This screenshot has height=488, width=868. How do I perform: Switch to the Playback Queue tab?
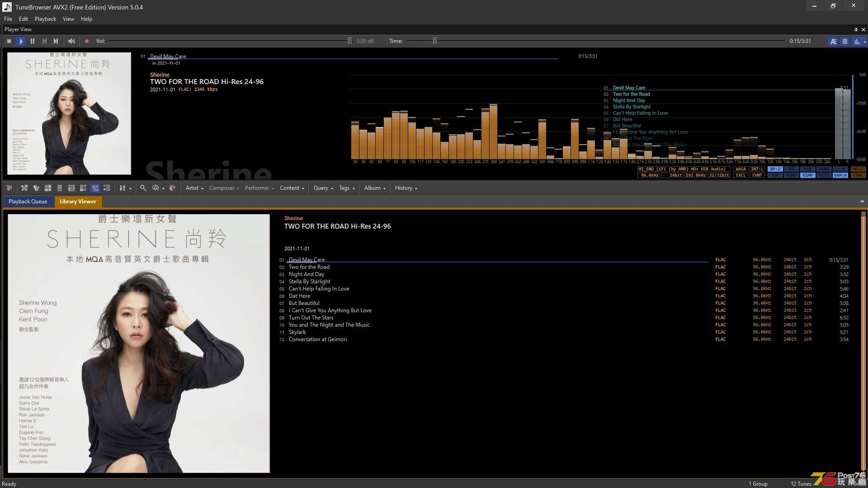pos(28,202)
